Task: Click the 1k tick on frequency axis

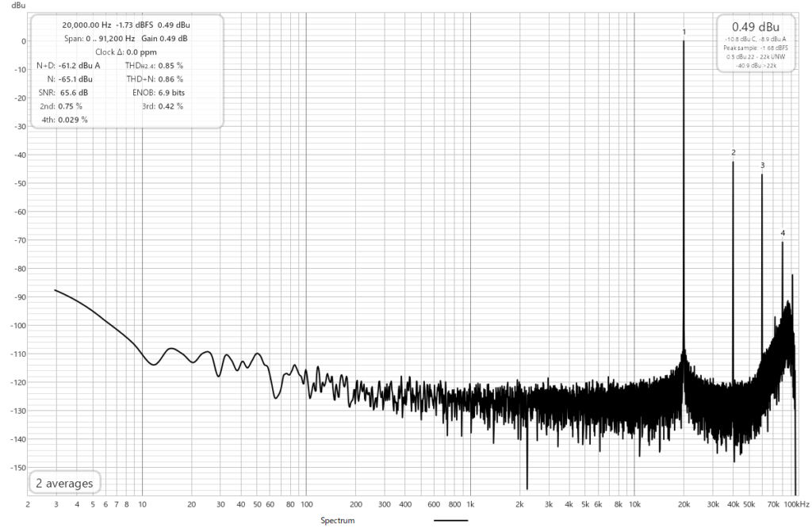Action: (470, 504)
